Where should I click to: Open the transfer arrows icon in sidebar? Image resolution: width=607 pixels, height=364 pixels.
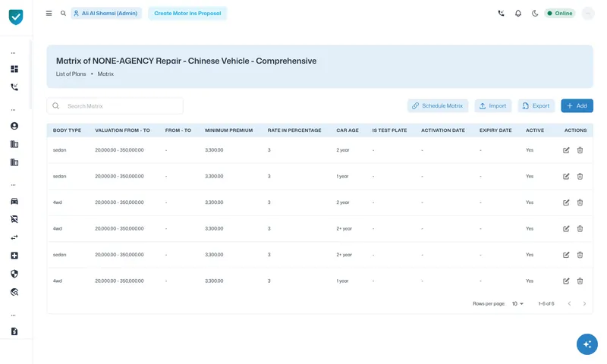pos(14,237)
